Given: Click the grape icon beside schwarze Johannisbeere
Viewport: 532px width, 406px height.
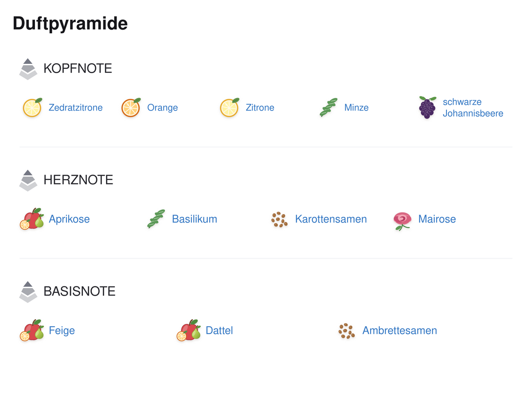Looking at the screenshot, I should point(427,108).
